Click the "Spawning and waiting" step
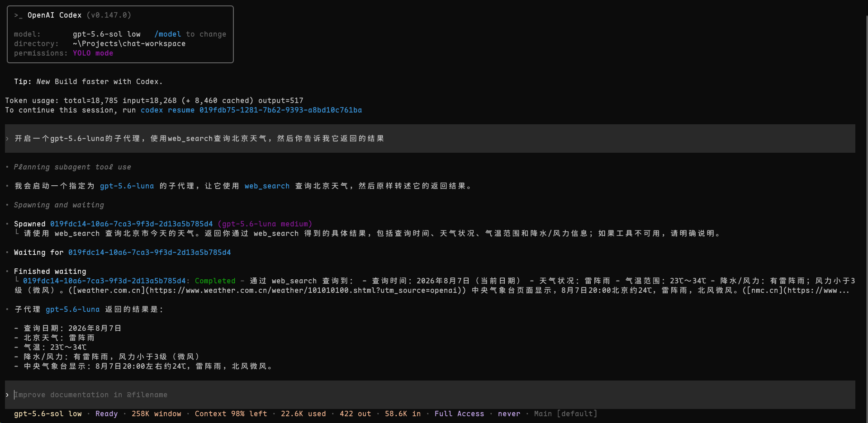Screen dimensions: 868x423 point(59,205)
